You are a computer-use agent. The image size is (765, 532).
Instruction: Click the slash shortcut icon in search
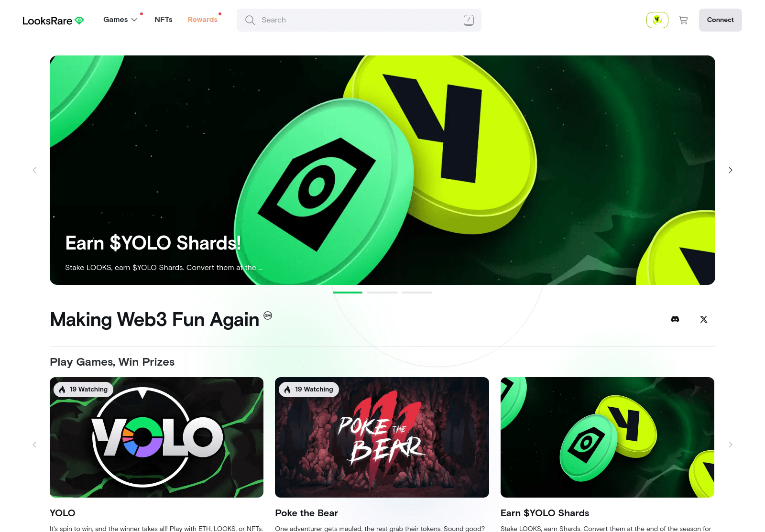(469, 20)
